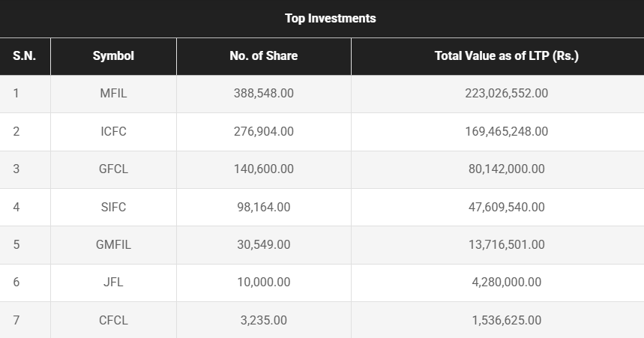The image size is (644, 338).
Task: Select the CFCL symbol cell
Action: (113, 320)
